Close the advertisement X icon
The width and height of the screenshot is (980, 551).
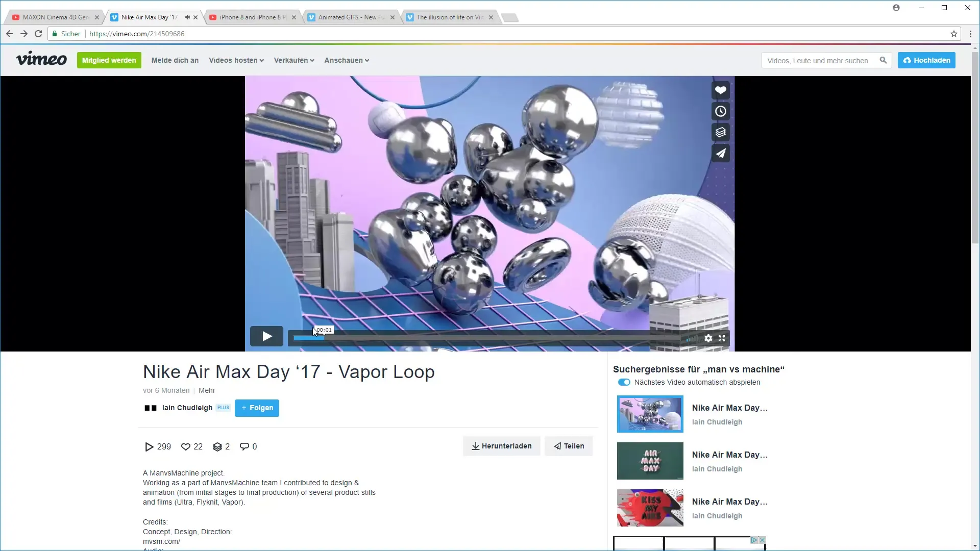coord(762,540)
